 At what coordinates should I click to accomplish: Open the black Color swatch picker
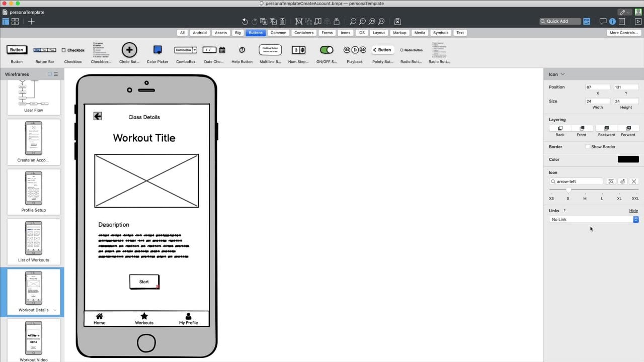click(628, 159)
